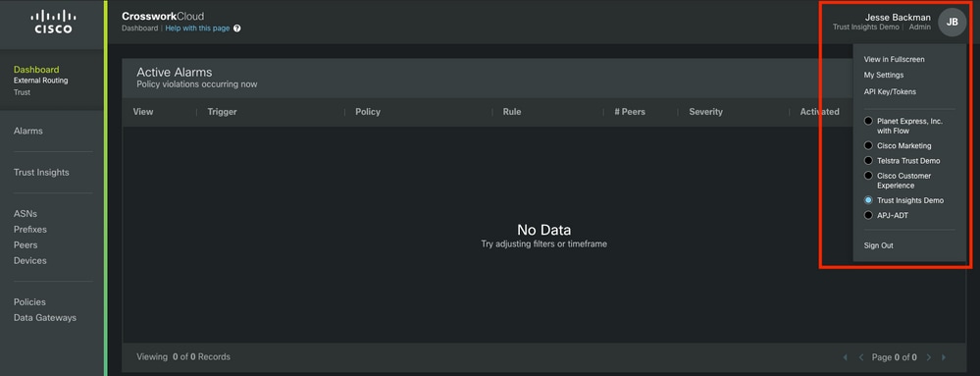This screenshot has height=376, width=980.
Task: Sort by Trigger column header
Action: click(x=222, y=112)
